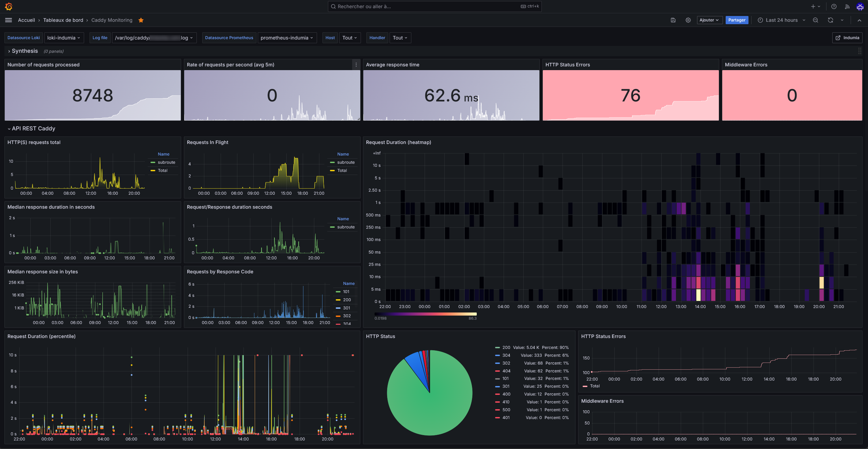Open the Ajouter dropdown

tap(709, 20)
